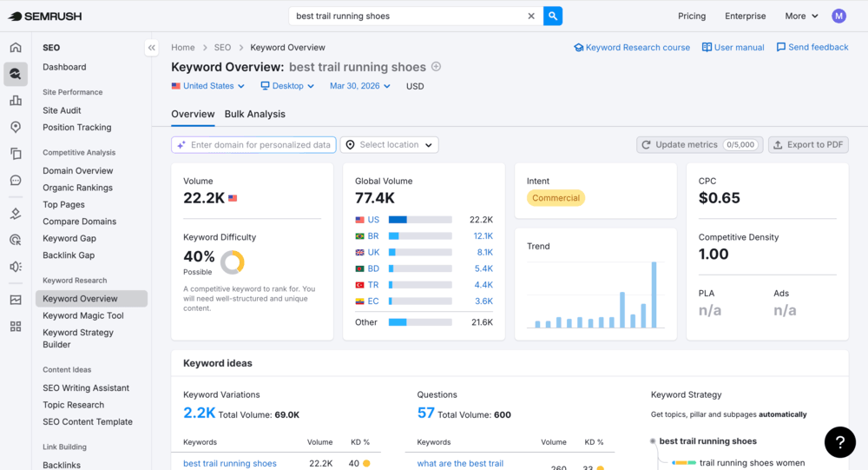868x470 pixels.
Task: Click the Export to PDF button
Action: (x=808, y=145)
